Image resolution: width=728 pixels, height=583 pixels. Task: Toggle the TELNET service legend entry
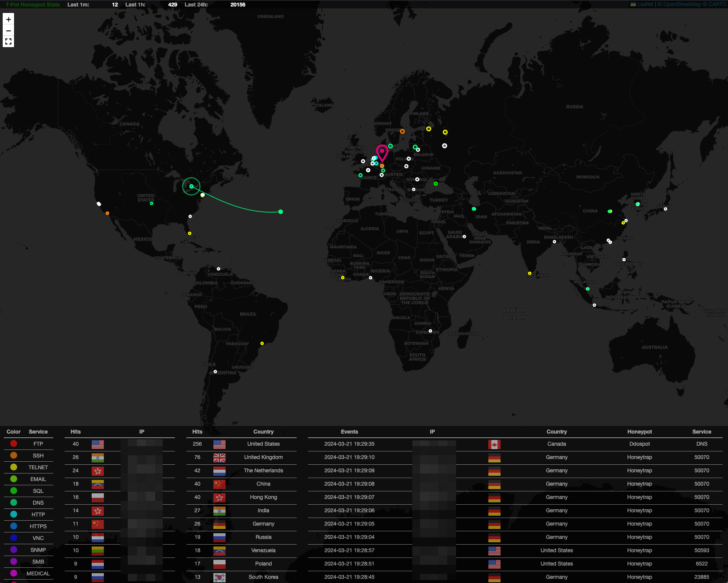coord(38,467)
